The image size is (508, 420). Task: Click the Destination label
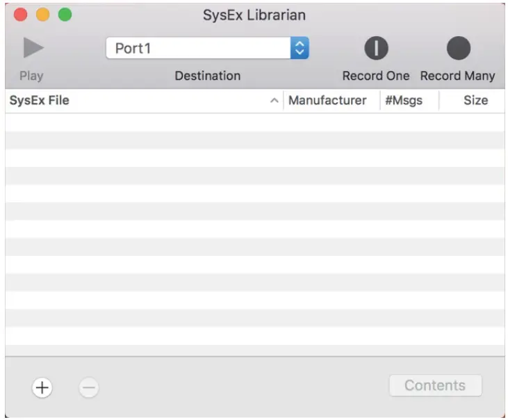pos(208,76)
